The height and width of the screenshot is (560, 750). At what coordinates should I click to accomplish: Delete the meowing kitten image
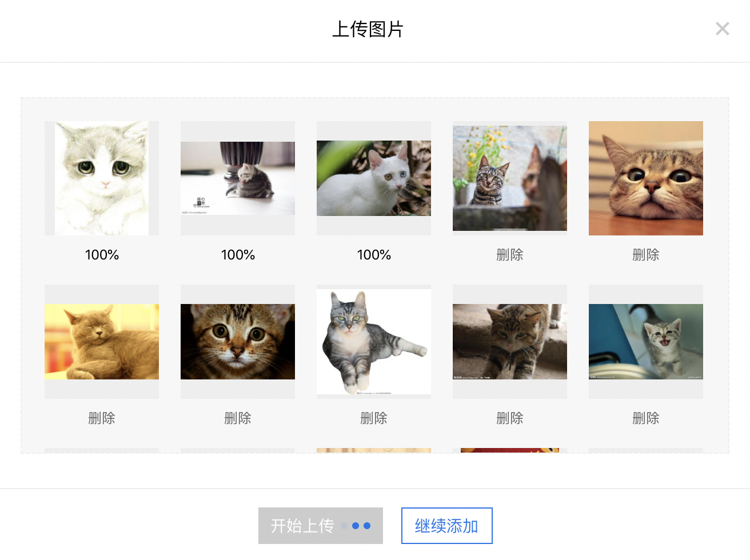click(x=646, y=418)
